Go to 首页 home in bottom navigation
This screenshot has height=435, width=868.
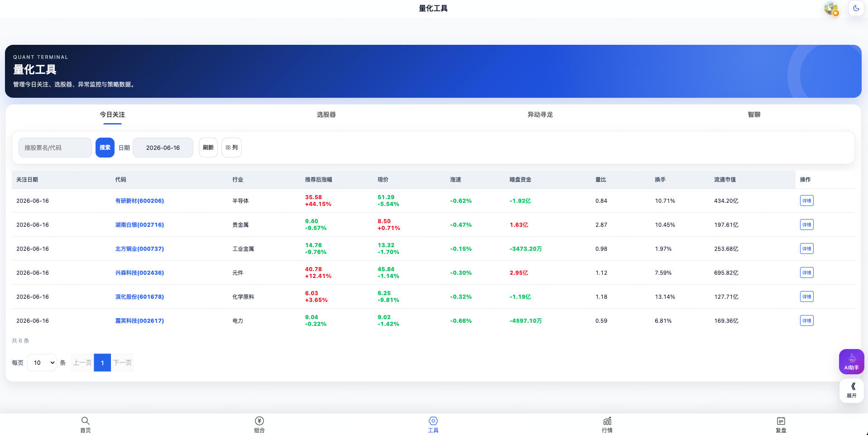86,425
